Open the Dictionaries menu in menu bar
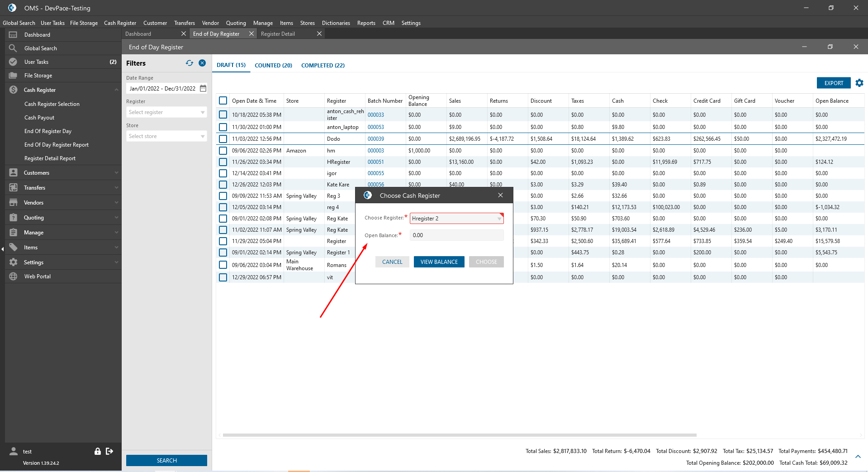Viewport: 868px width, 472px height. [x=336, y=23]
